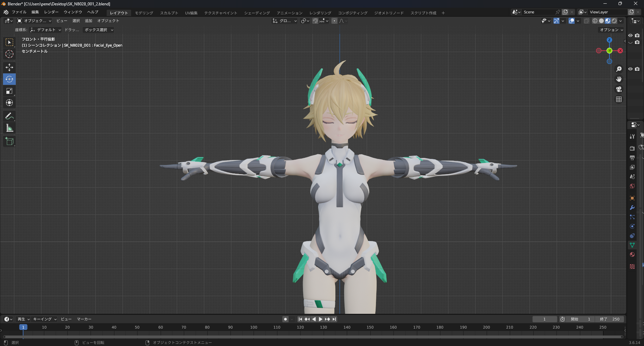Open the overlays options dropdown arrow
Screen dimensions: 644x346
tap(578, 21)
